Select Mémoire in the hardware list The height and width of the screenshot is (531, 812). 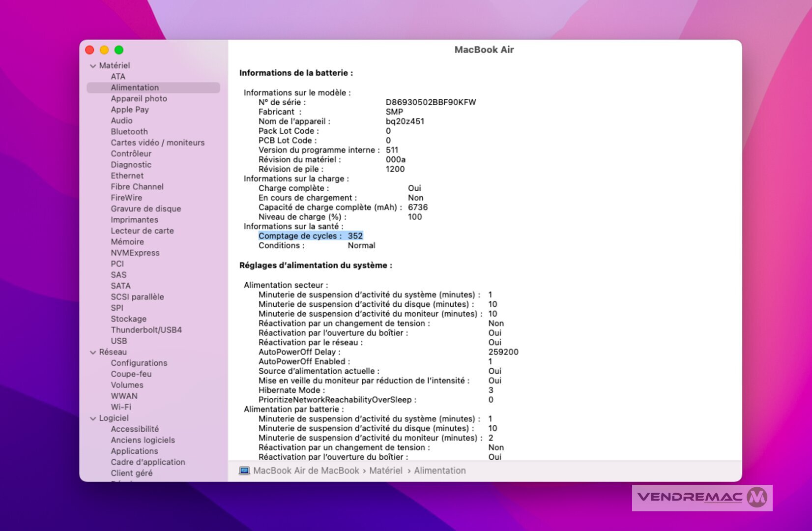click(127, 242)
